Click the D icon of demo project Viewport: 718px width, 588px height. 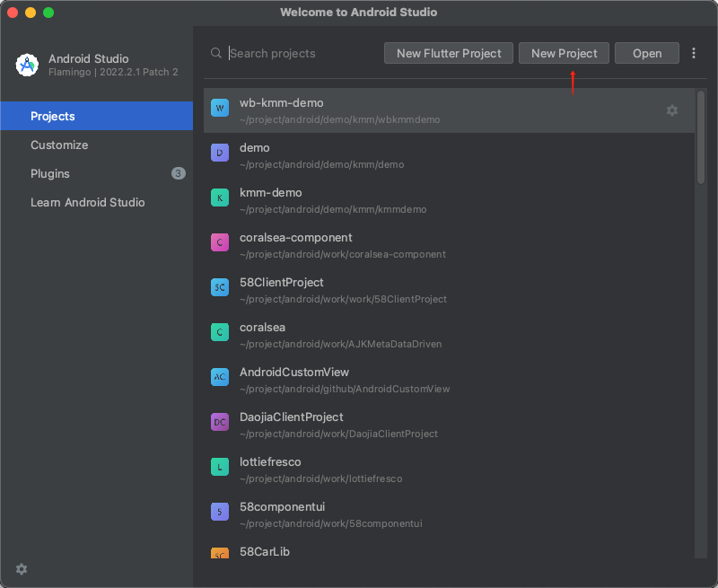(x=220, y=153)
